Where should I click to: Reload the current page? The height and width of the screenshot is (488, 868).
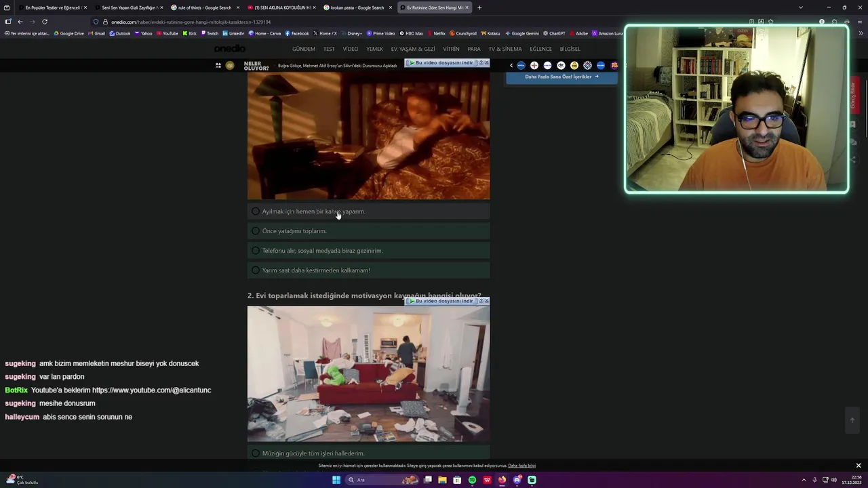[45, 22]
